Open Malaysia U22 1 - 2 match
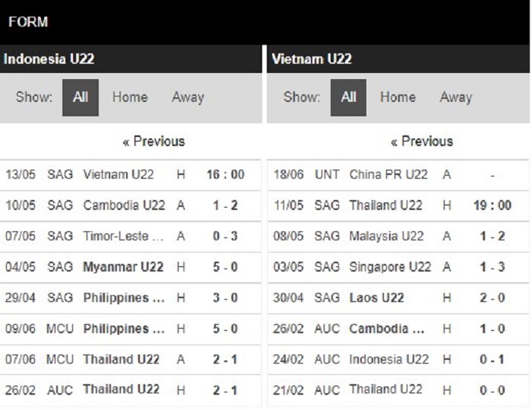 (x=398, y=237)
